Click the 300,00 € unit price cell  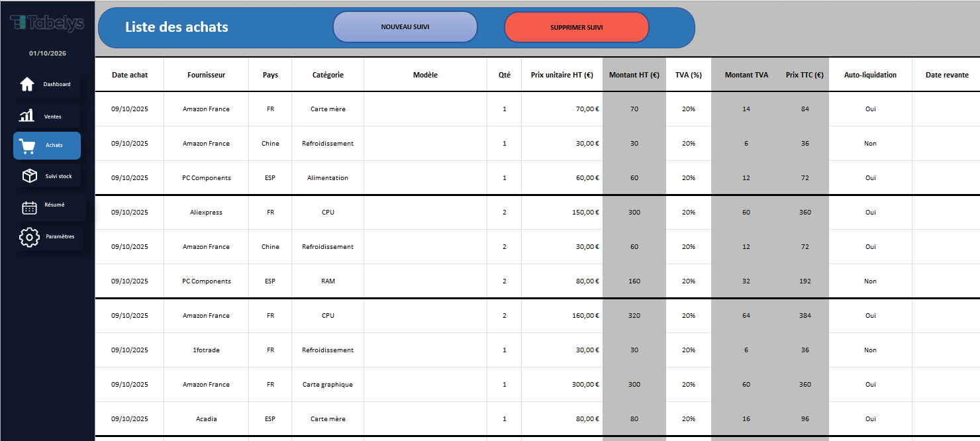(x=562, y=385)
